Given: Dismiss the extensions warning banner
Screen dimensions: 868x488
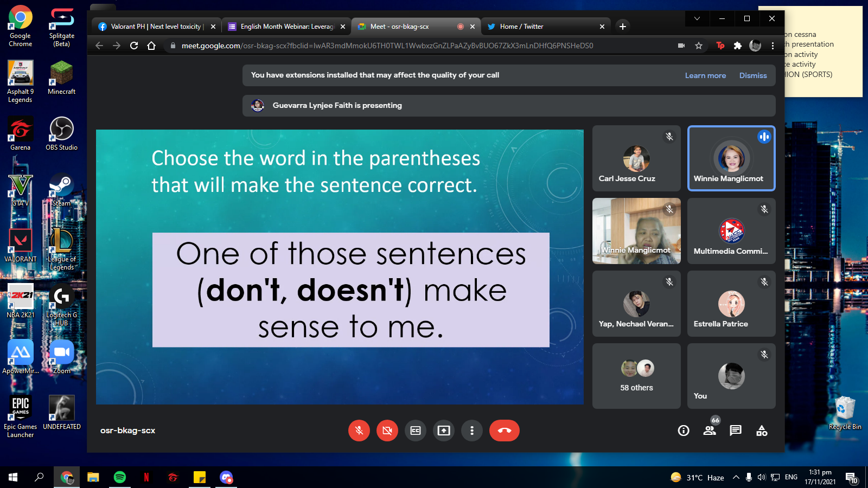Looking at the screenshot, I should point(753,75).
